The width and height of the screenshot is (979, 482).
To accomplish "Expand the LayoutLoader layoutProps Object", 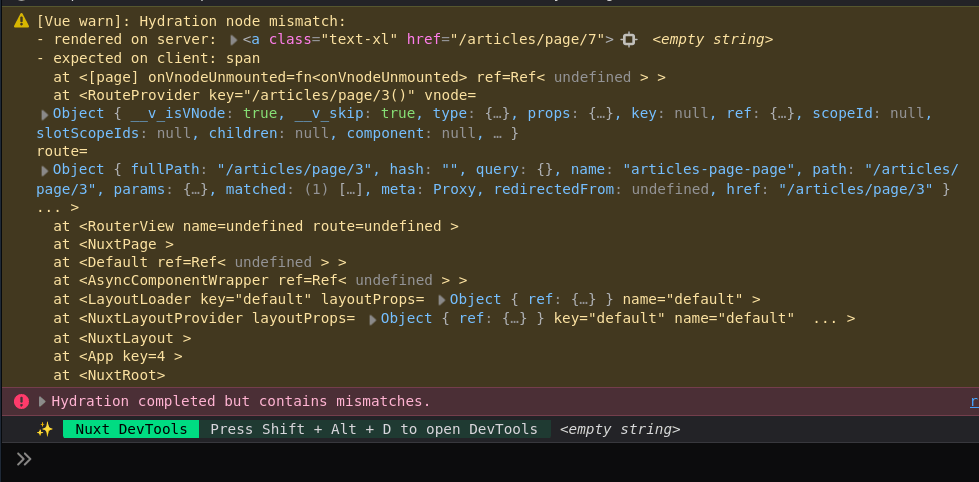I will 441,300.
